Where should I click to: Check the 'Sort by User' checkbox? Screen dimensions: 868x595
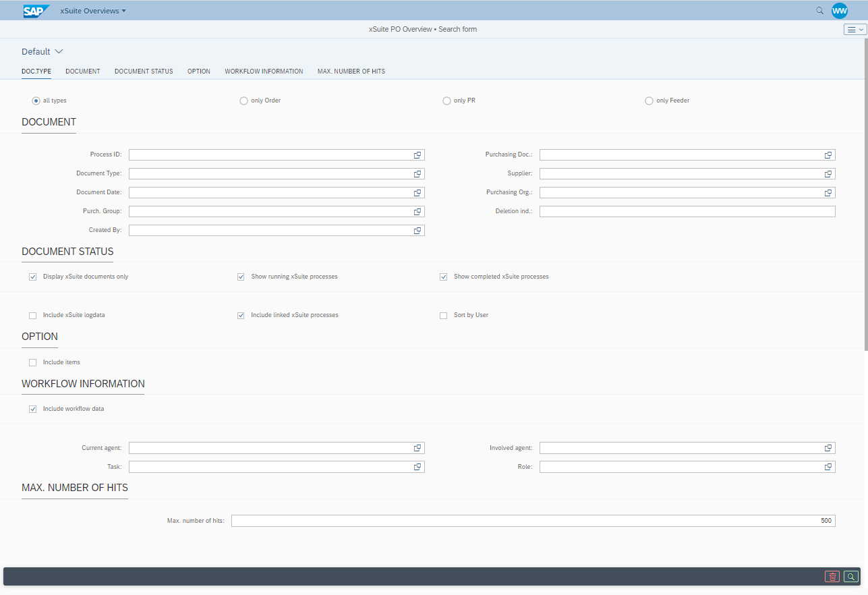443,315
